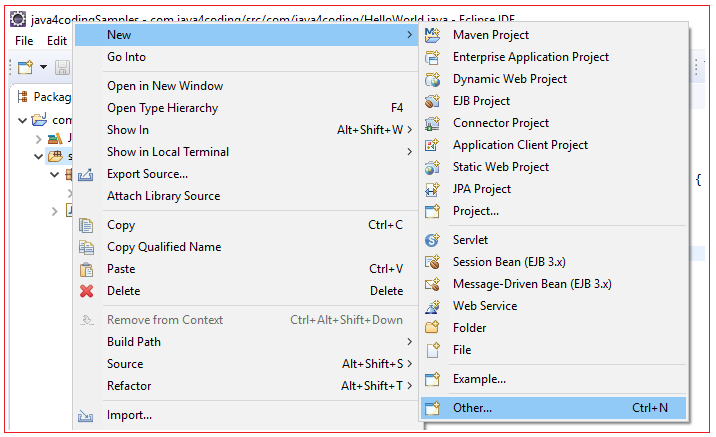Click the Export Source icon
The width and height of the screenshot is (716, 437).
pos(86,174)
